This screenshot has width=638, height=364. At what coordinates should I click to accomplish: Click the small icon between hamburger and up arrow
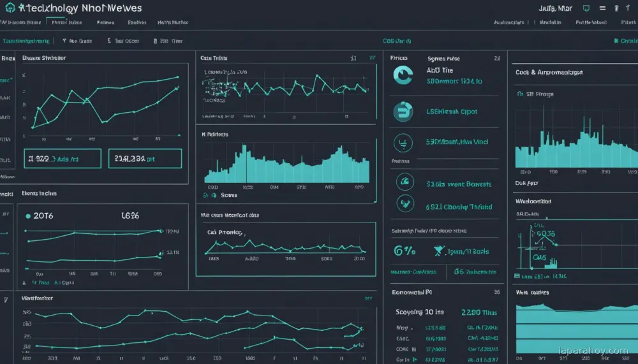coord(616,8)
